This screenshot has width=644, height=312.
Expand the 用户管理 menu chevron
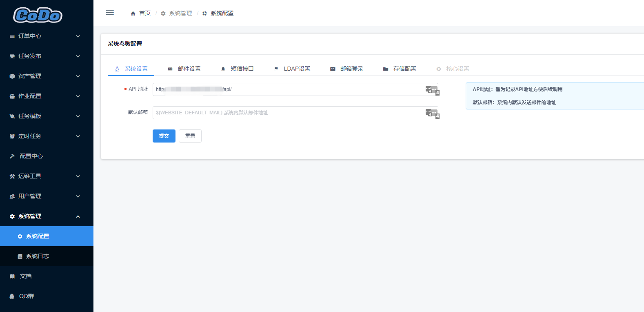coord(78,196)
